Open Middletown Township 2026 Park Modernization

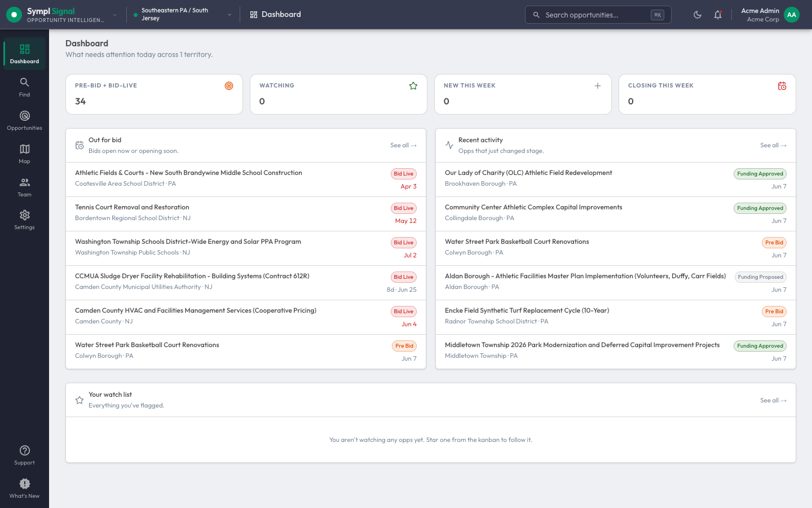tap(616, 352)
